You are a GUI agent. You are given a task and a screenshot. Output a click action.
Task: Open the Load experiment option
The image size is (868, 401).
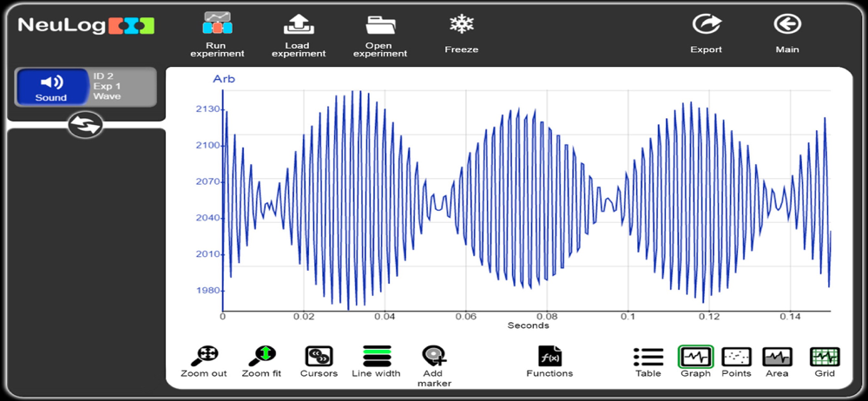299,24
